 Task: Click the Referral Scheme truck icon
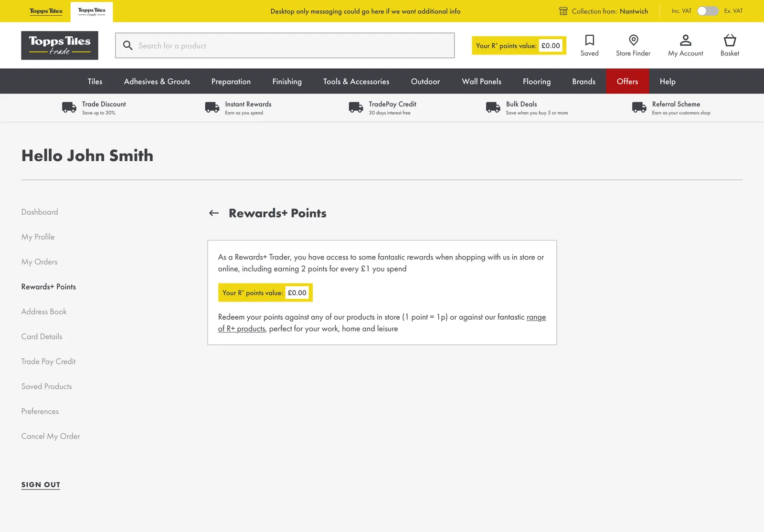click(x=639, y=107)
